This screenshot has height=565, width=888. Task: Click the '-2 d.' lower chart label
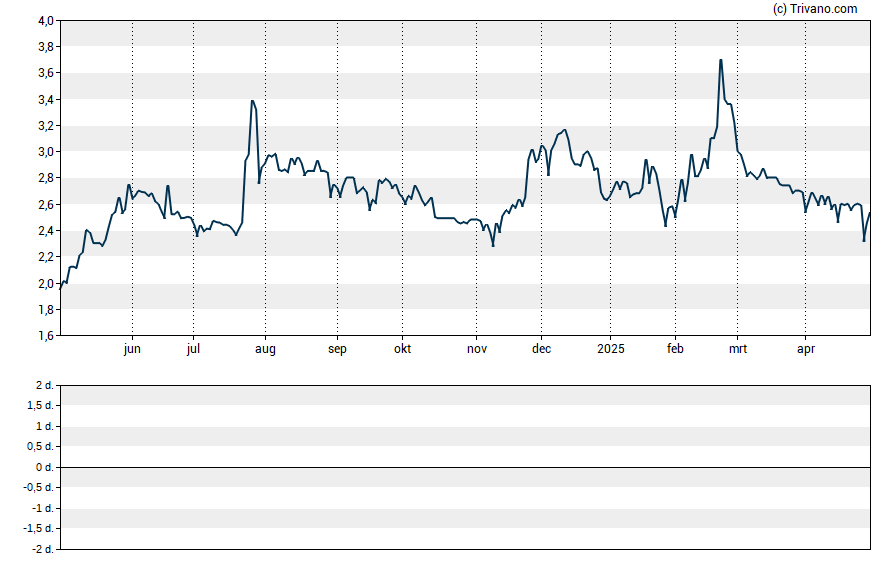point(43,549)
